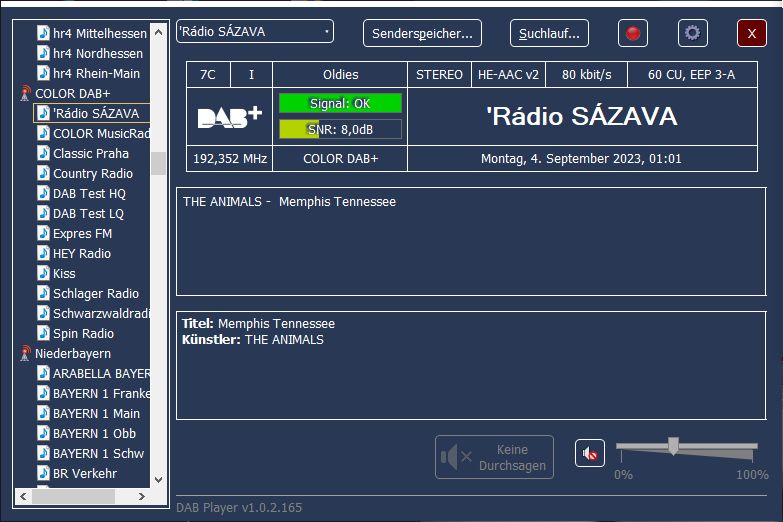This screenshot has width=783, height=522.
Task: Select BR Verkehr station
Action: coord(85,473)
